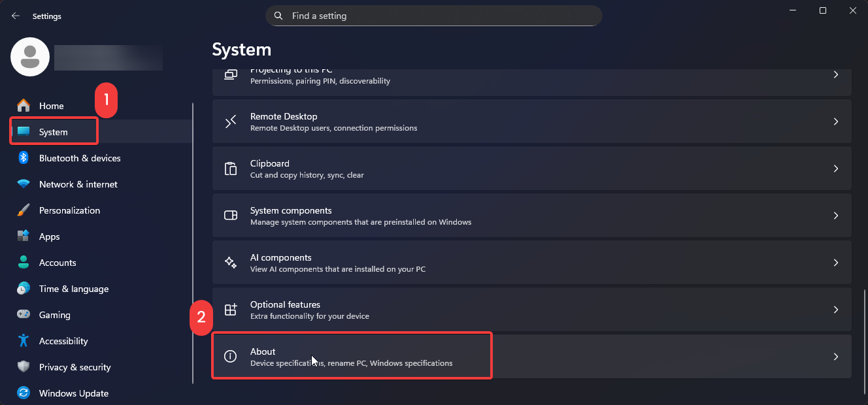
Task: Click 'Permissions, pairing PIN, discoverability' text
Action: point(320,81)
